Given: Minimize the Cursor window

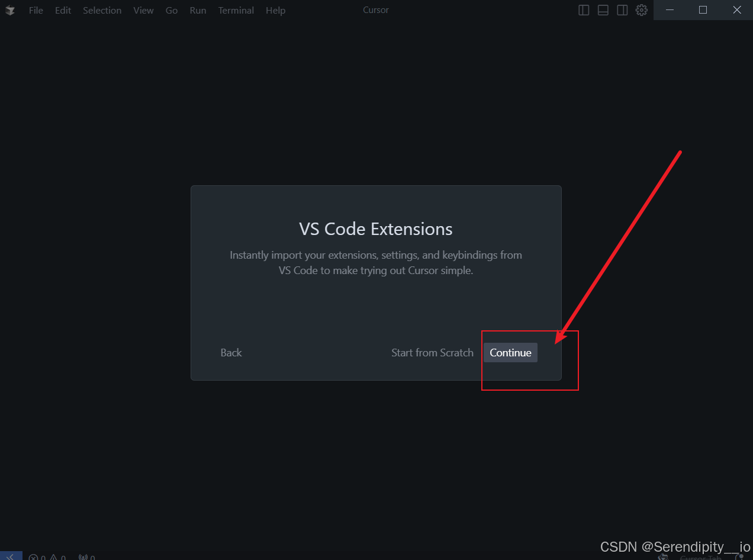Looking at the screenshot, I should (670, 10).
